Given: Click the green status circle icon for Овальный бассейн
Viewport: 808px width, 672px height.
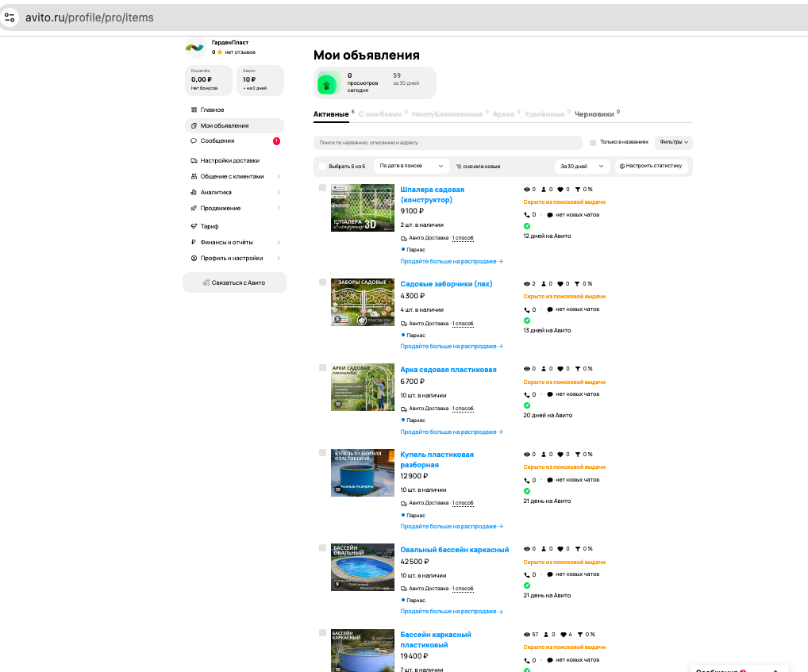Looking at the screenshot, I should click(x=527, y=586).
